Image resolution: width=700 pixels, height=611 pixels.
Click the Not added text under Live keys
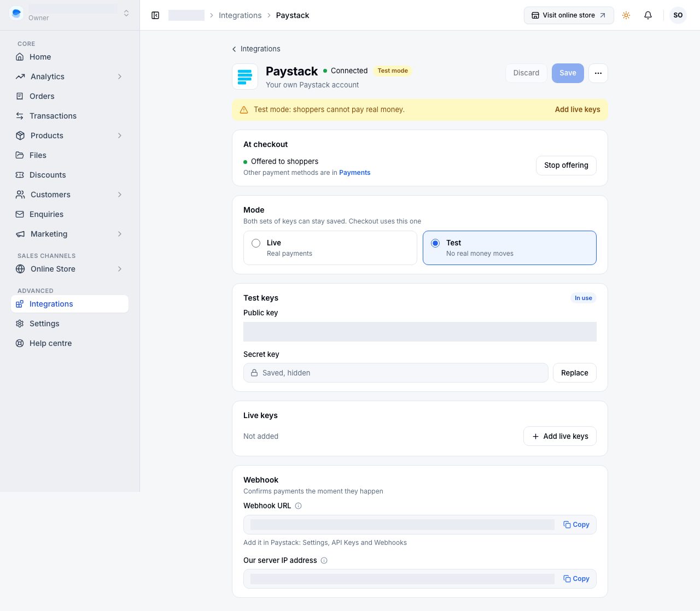point(261,436)
